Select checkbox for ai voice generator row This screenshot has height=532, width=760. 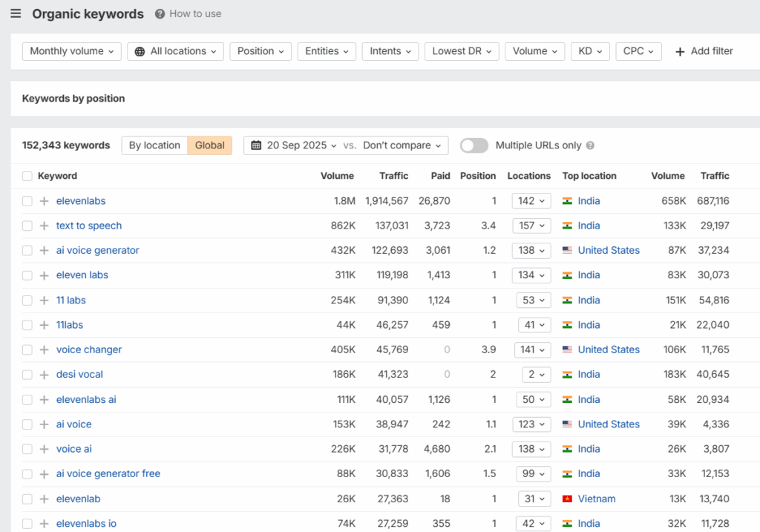click(x=27, y=251)
